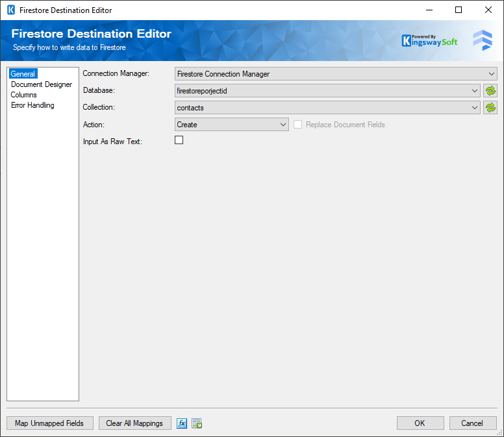Select the General page
The image size is (504, 437).
tap(23, 73)
